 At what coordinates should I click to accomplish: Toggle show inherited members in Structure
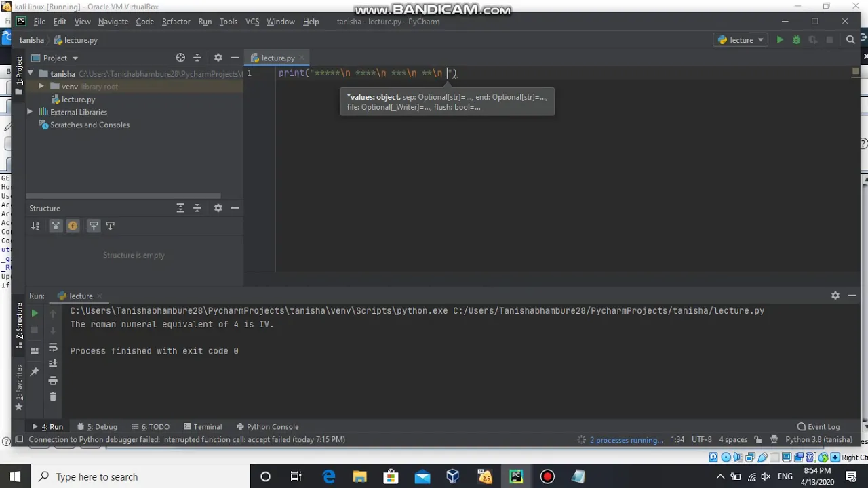[x=56, y=226]
